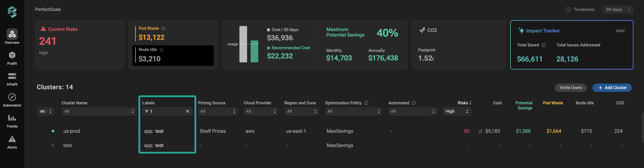Open the Cloud Provider filter dropdown
Viewport: 644px width, 168px height.
(261, 111)
